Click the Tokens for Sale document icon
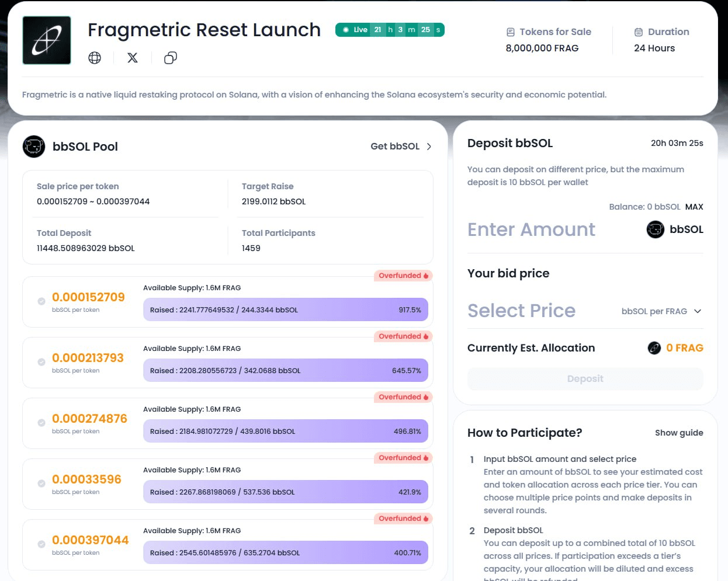Screen dimensions: 728x581 click(x=511, y=32)
